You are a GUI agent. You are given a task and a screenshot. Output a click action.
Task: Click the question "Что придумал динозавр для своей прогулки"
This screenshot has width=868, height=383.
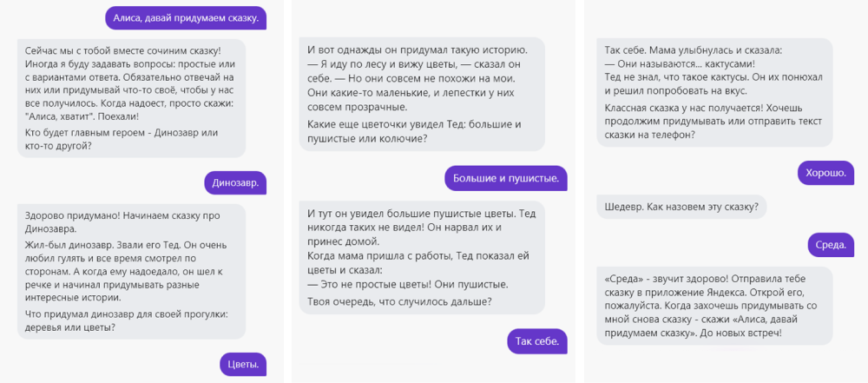tap(127, 320)
